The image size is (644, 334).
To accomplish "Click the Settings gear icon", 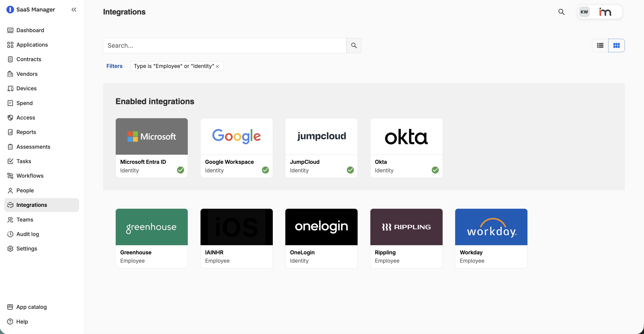I will (10, 249).
